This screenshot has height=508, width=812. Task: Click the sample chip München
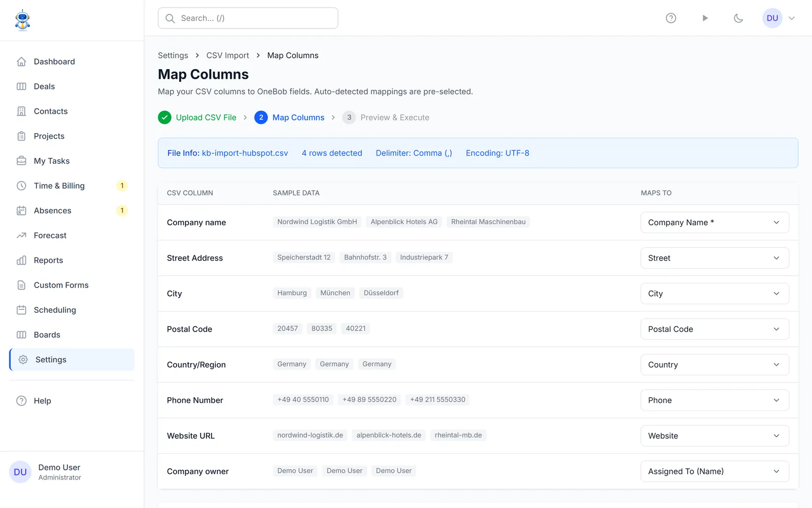click(335, 293)
